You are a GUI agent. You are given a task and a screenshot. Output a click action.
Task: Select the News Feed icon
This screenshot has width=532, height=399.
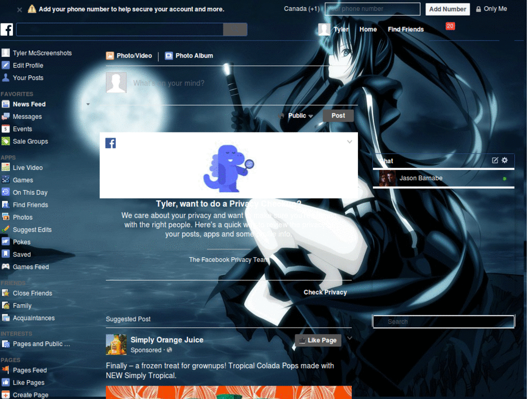(5, 104)
